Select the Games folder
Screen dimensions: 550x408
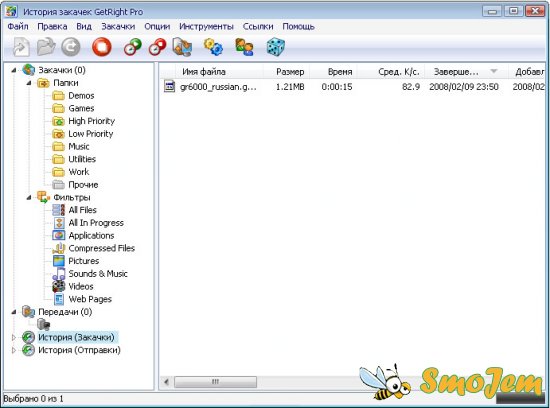click(81, 108)
